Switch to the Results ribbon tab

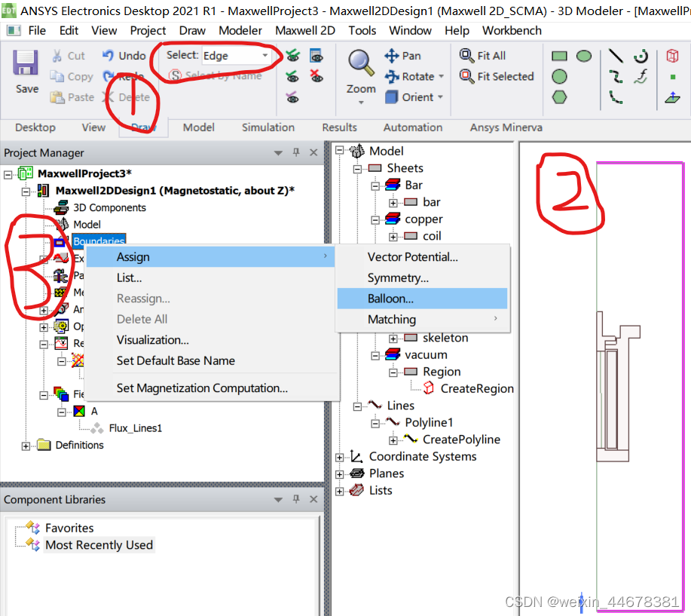point(339,127)
